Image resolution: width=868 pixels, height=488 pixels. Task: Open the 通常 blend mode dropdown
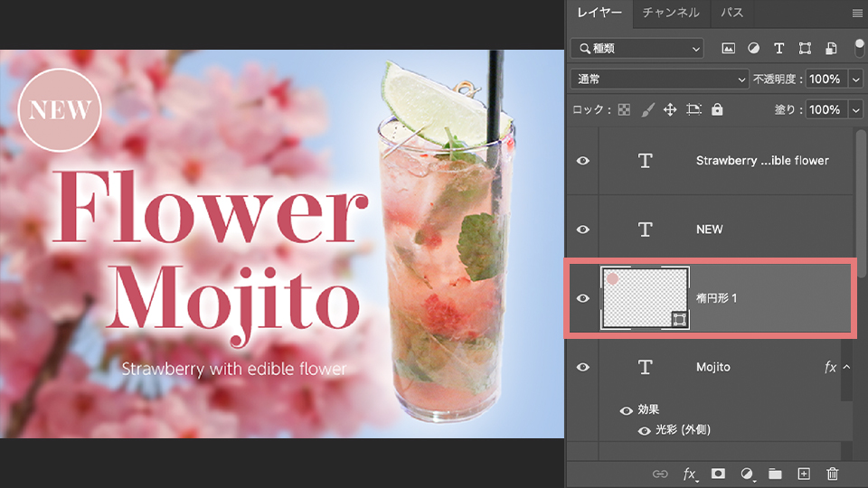(x=659, y=80)
